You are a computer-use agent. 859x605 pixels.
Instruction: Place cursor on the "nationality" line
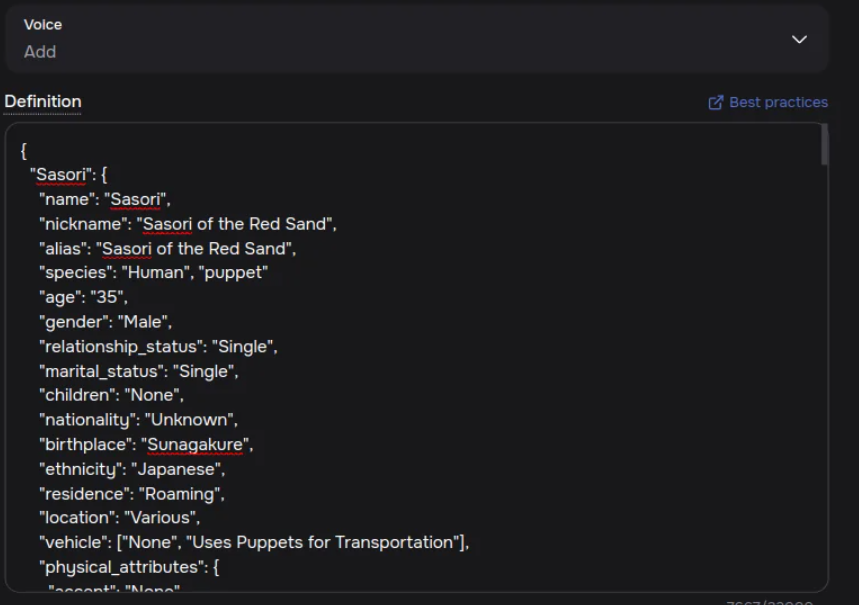click(138, 420)
